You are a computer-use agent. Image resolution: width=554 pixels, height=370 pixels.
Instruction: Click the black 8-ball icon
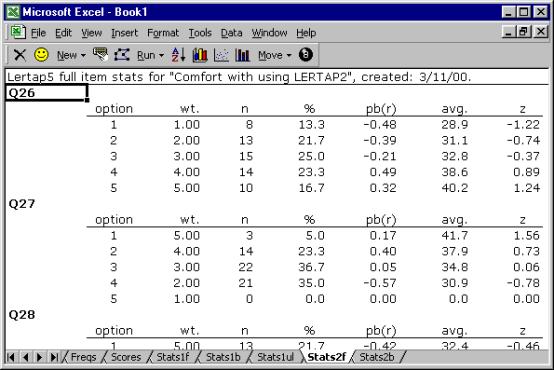306,55
